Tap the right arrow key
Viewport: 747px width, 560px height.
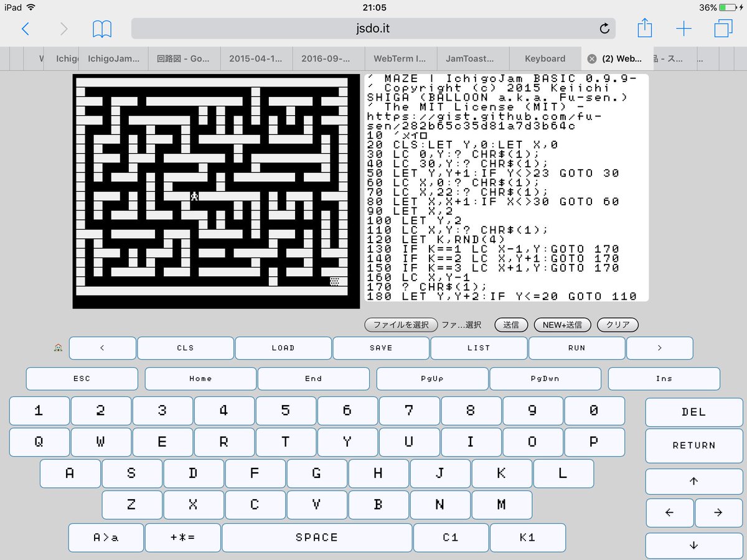[718, 513]
